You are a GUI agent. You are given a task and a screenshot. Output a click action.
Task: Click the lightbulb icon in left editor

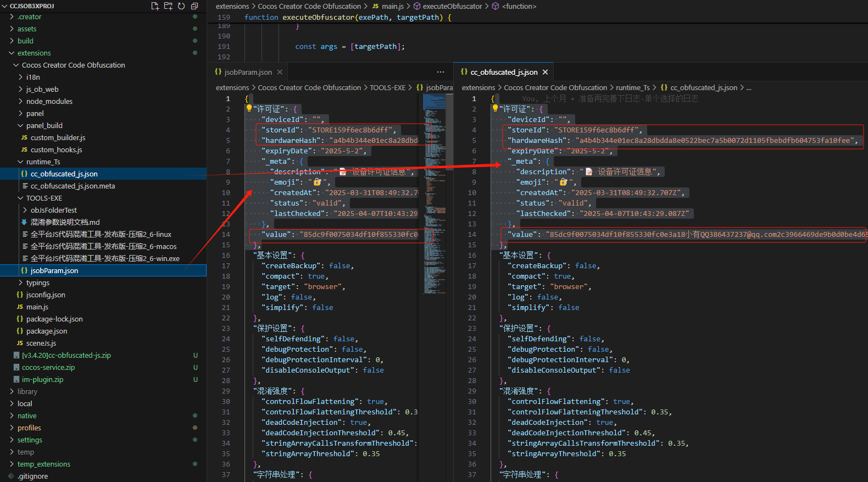click(249, 108)
